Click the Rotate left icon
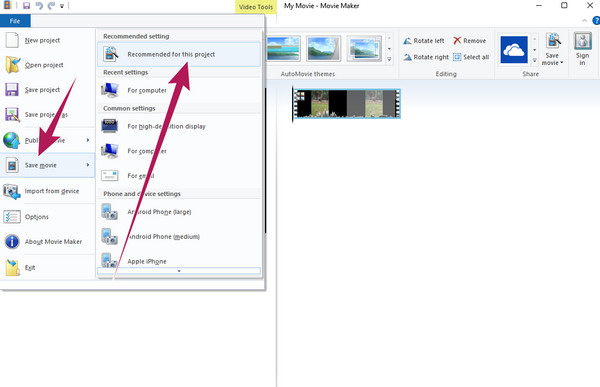600x387 pixels. [407, 41]
